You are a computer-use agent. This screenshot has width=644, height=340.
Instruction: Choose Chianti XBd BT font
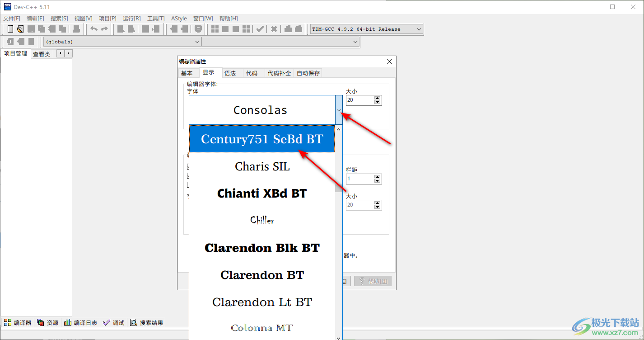262,193
